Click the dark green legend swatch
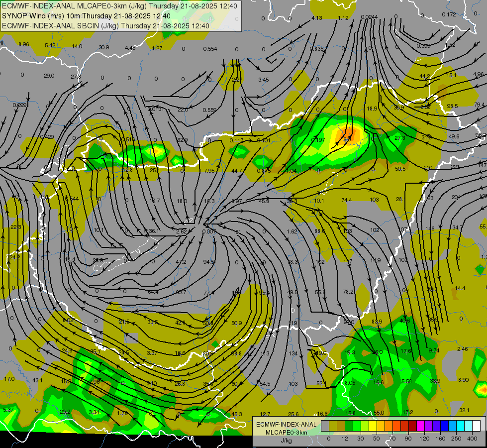The width and height of the screenshot is (487, 448). [x=349, y=426]
